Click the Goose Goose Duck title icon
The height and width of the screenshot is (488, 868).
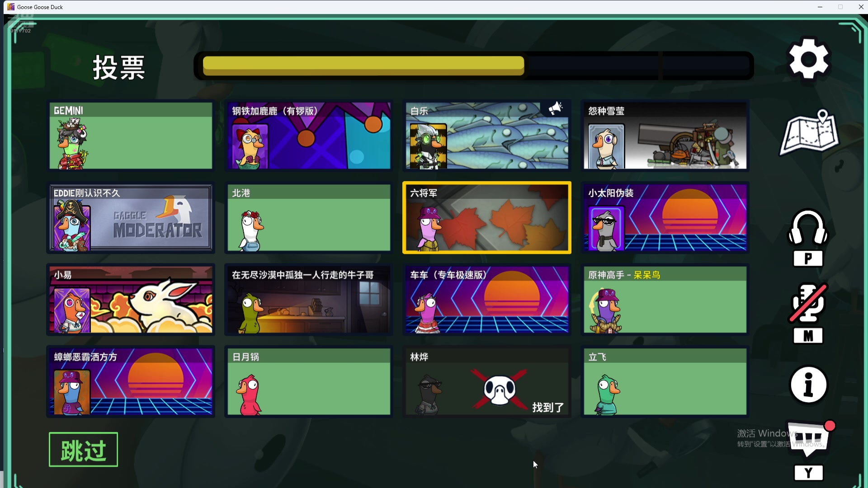pos(11,7)
